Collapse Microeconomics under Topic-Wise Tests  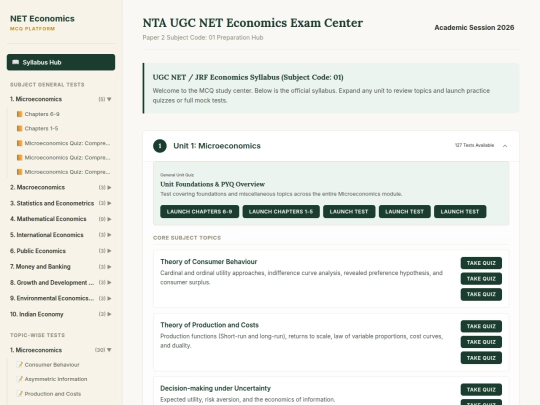pyautogui.click(x=109, y=350)
